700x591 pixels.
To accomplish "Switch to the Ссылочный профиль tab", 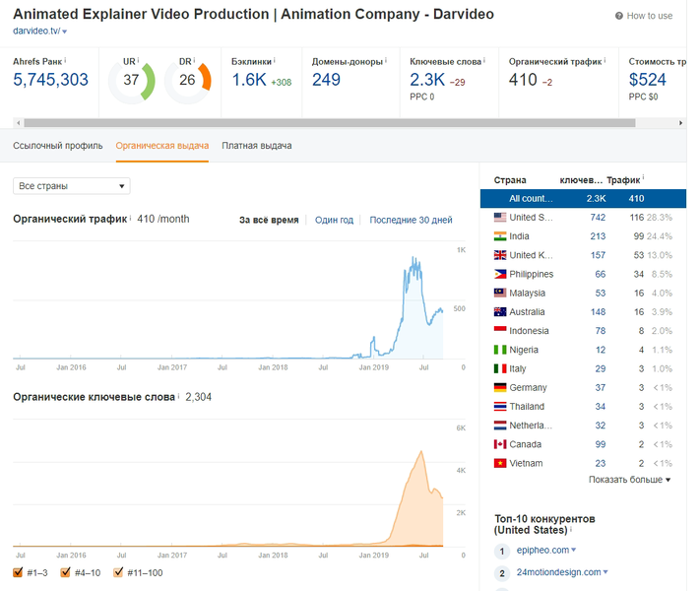I will [57, 146].
